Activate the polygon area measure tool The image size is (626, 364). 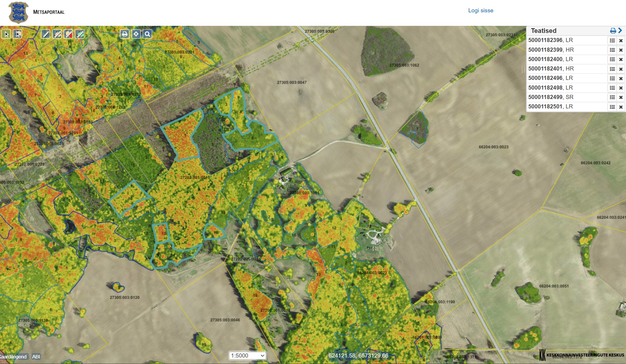tap(57, 34)
